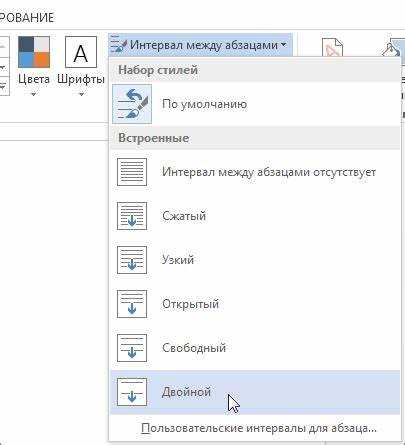The width and height of the screenshot is (405, 445).
Task: Expand the Цвета dropdown arrow
Action: [x=33, y=95]
